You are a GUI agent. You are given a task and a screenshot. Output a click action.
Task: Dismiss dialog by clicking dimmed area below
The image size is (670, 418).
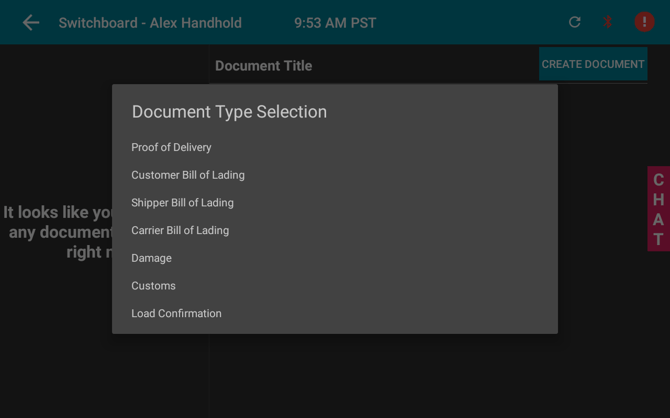click(335, 376)
